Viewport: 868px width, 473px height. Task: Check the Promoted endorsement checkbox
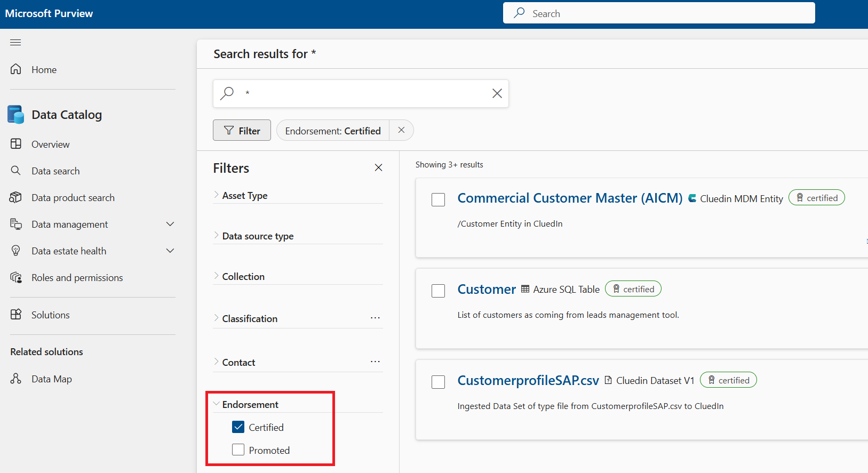click(x=238, y=450)
